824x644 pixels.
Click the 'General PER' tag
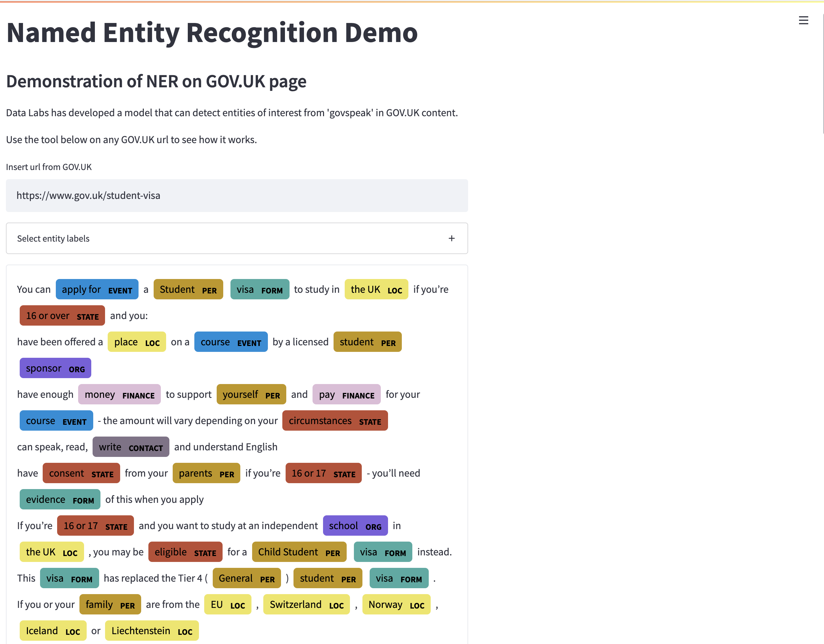(x=246, y=578)
